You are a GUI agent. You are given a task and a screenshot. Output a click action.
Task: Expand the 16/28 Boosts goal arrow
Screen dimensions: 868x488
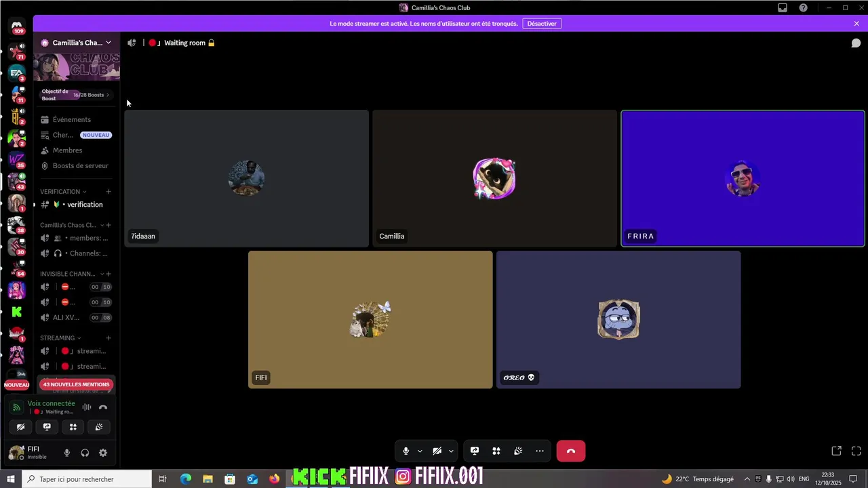pyautogui.click(x=107, y=95)
